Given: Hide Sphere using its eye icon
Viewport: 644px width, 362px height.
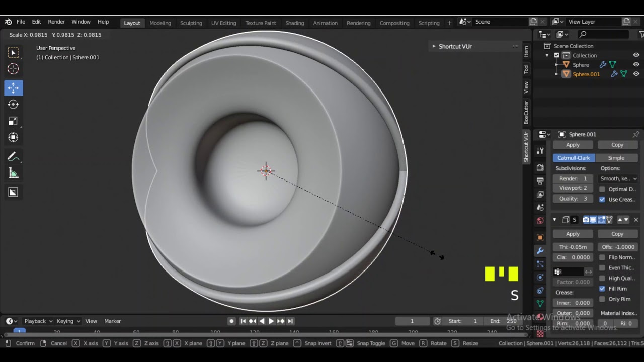Looking at the screenshot, I should point(636,65).
